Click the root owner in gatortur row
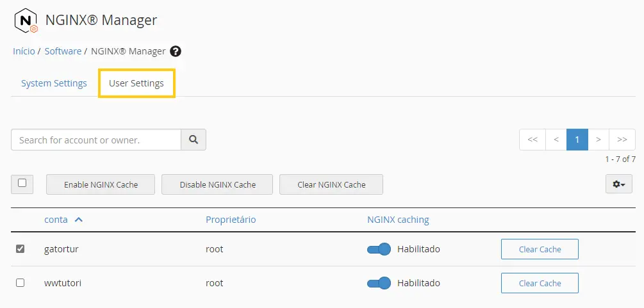The width and height of the screenshot is (644, 308). [x=215, y=249]
